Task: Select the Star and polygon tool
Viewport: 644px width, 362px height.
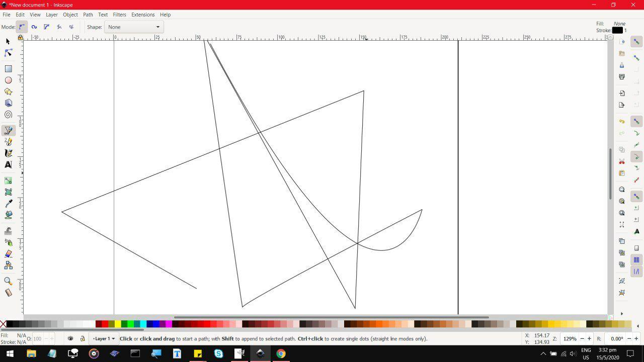Action: [8, 92]
